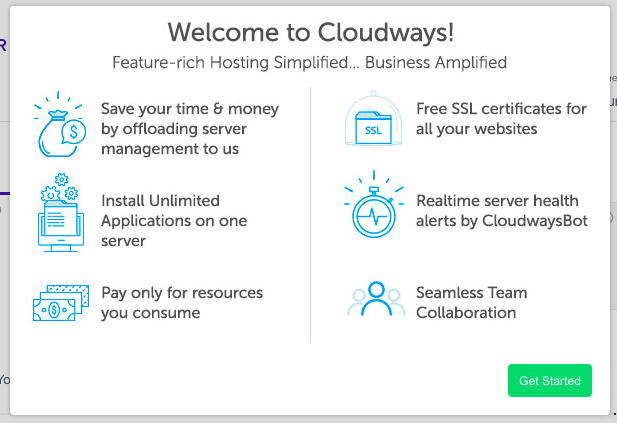The width and height of the screenshot is (617, 423).
Task: Click the team collaboration people icon
Action: (x=376, y=299)
